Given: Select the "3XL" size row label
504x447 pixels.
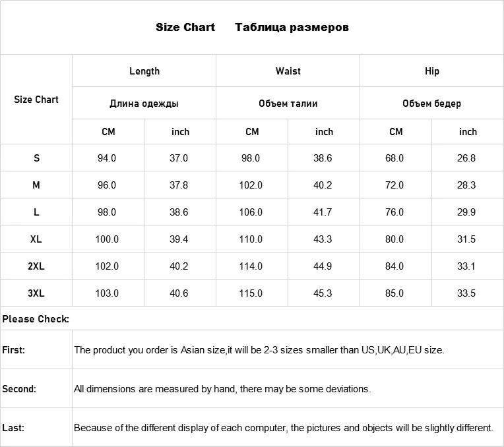Looking at the screenshot, I should 36,293.
